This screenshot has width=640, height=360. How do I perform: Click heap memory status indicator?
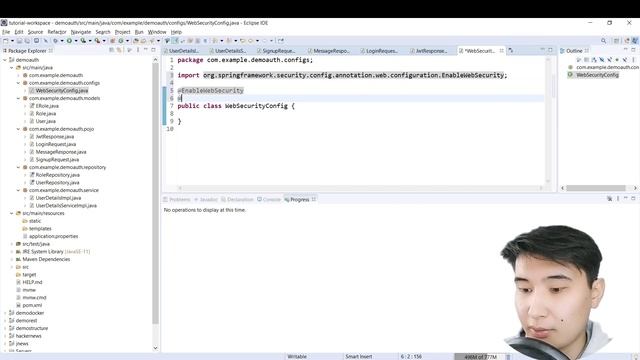pyautogui.click(x=480, y=357)
